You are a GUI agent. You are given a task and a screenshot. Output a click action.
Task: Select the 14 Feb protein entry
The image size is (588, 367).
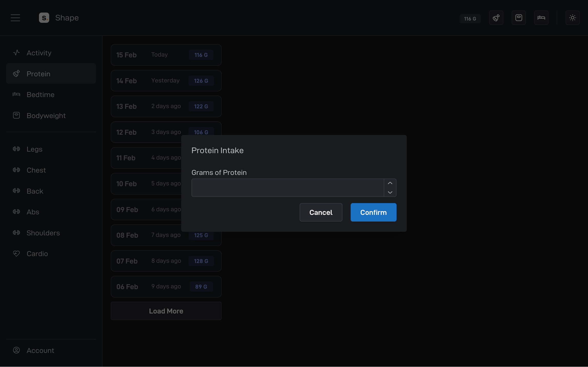tap(166, 81)
